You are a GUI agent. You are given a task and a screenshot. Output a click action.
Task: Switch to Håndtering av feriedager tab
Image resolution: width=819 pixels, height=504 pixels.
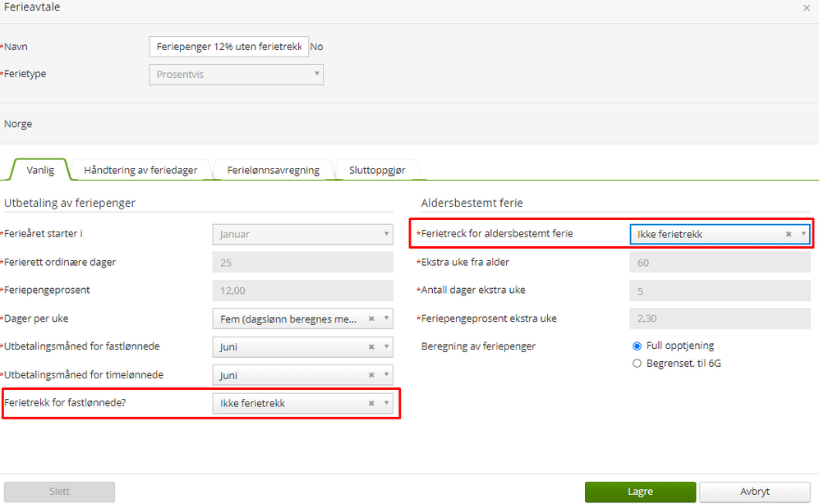point(140,170)
